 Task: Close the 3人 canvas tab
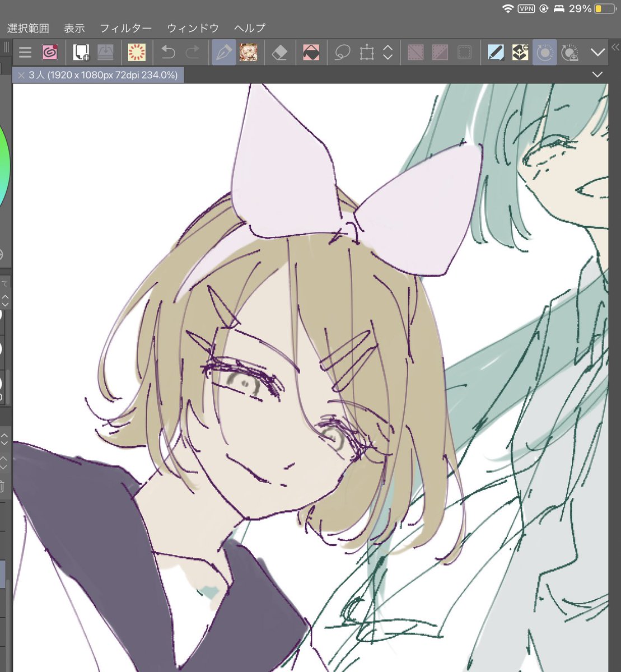[21, 74]
